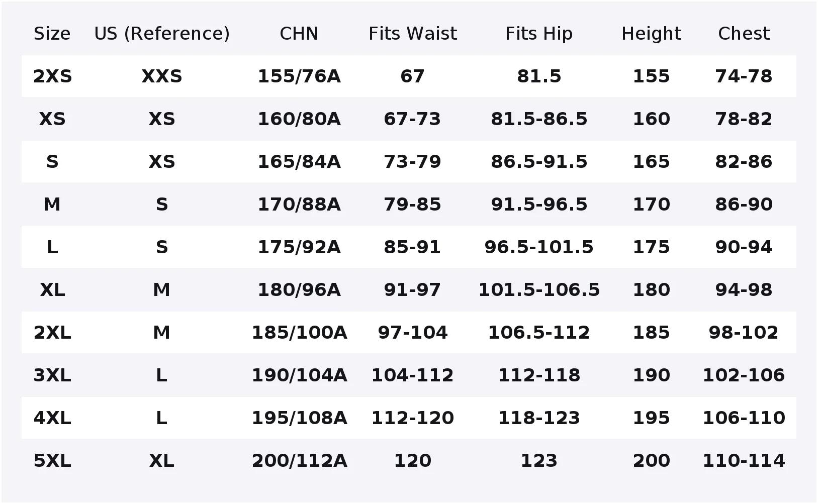Click the XS size row label
Image resolution: width=818 pixels, height=504 pixels.
52,119
